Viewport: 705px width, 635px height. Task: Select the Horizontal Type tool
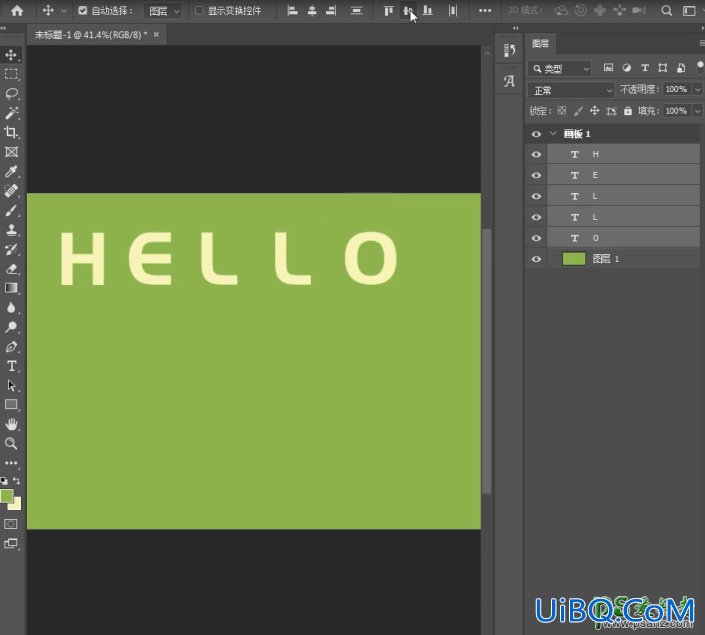click(x=11, y=366)
